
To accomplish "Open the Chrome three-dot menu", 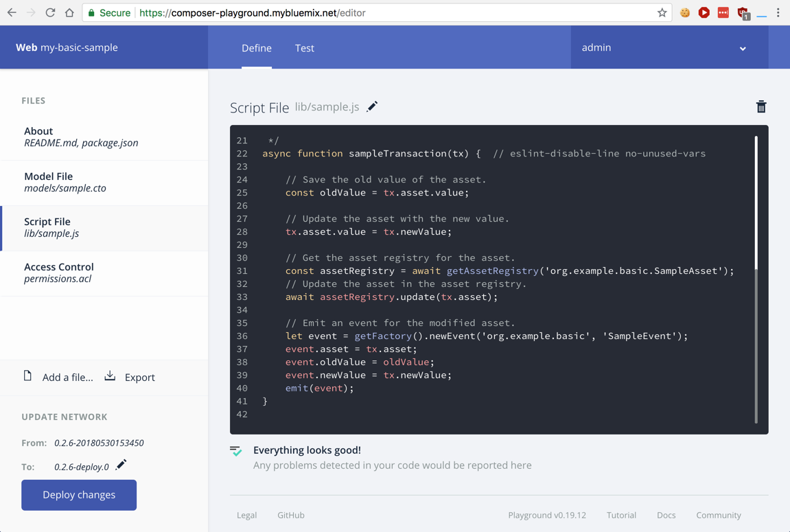I will 778,12.
